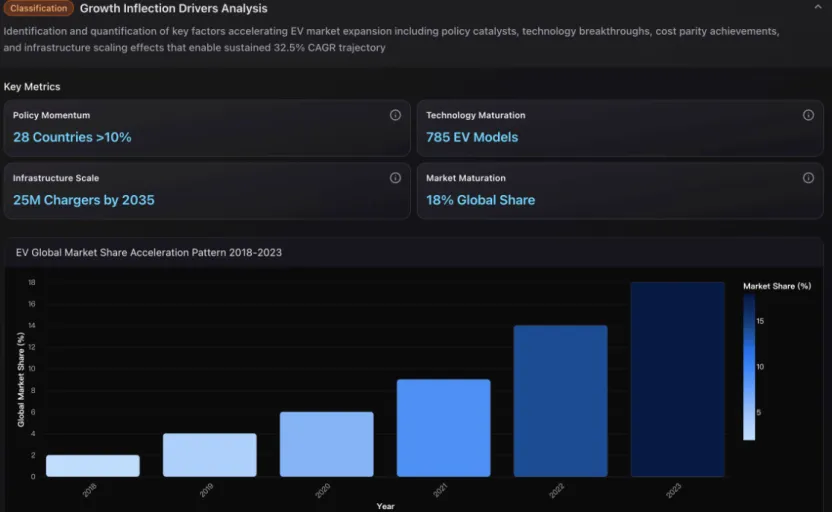832x512 pixels.
Task: Select the 2021 market share bar
Action: (x=443, y=428)
